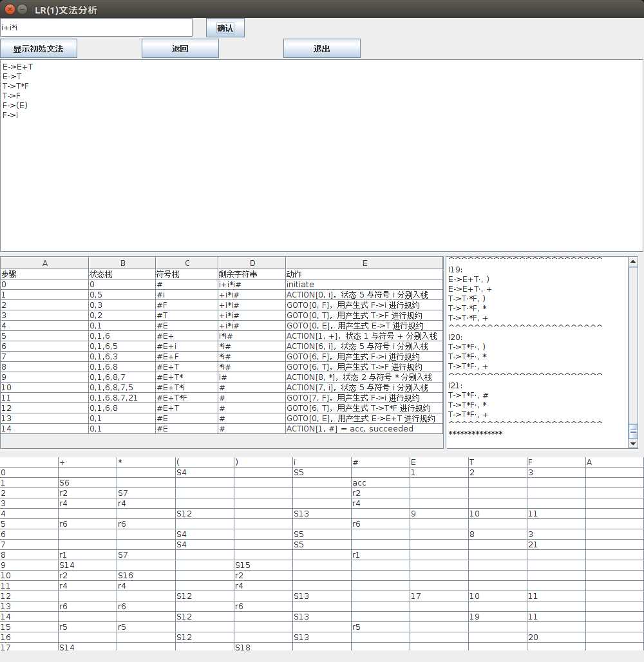Viewport: 644px width, 662px height.
Task: Click grammar line F->(E)
Action: point(15,105)
